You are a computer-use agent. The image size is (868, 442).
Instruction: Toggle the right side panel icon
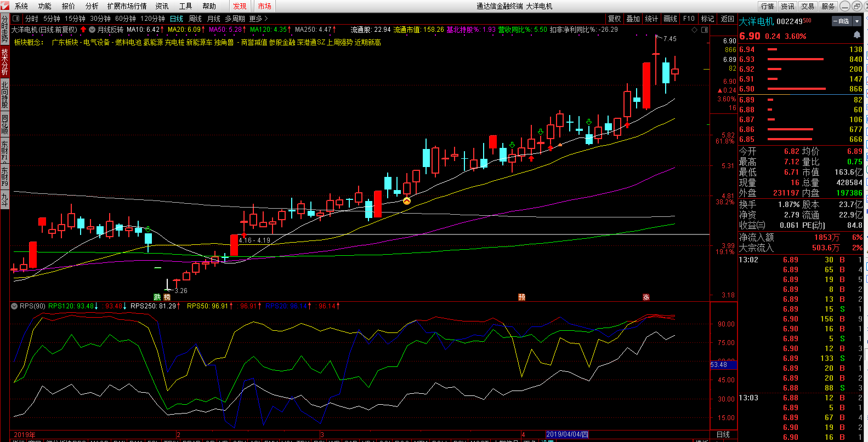tap(705, 30)
